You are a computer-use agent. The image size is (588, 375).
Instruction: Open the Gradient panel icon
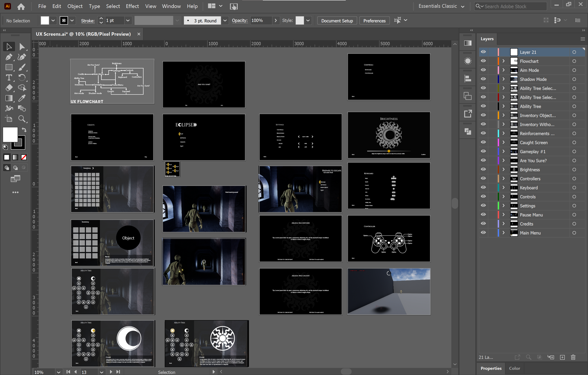click(x=468, y=43)
